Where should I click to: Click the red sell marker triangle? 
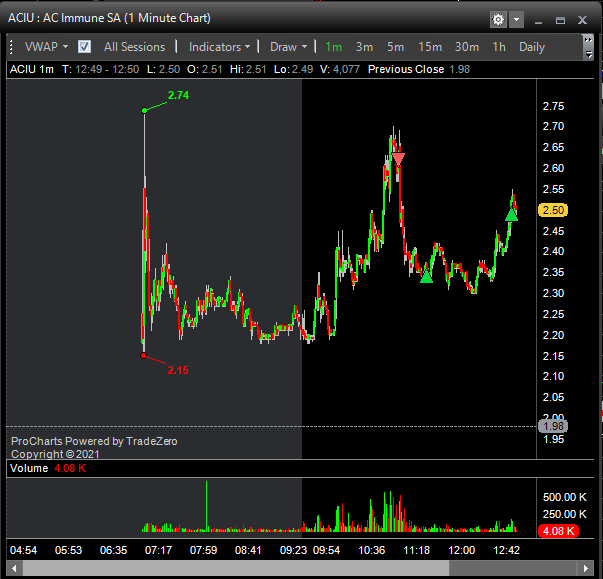coord(398,159)
